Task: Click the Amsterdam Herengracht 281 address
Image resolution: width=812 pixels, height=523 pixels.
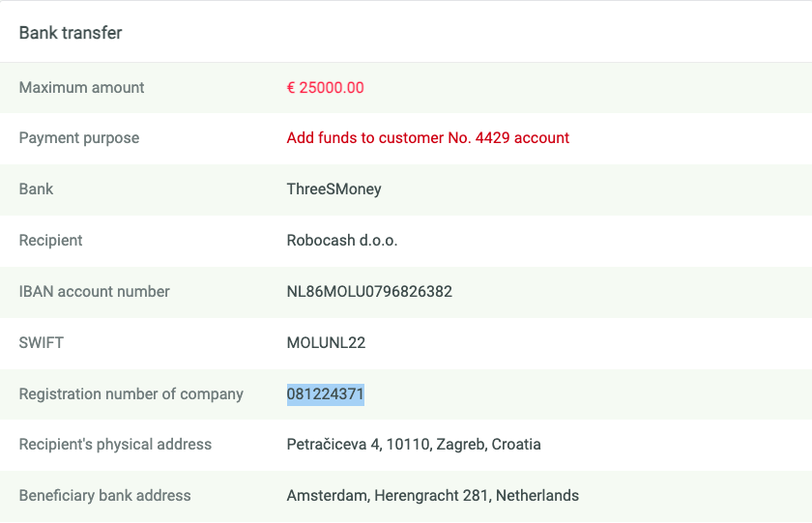Action: pos(432,496)
